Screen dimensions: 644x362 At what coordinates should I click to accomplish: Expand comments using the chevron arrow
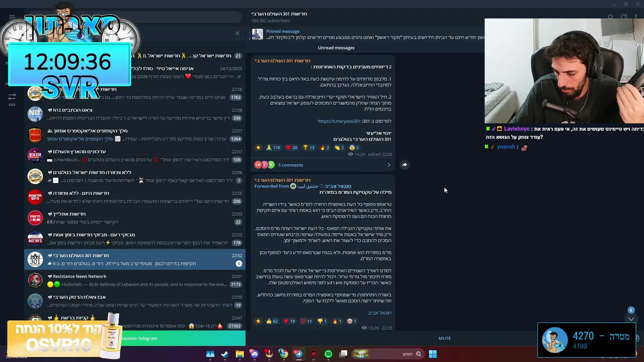click(388, 165)
